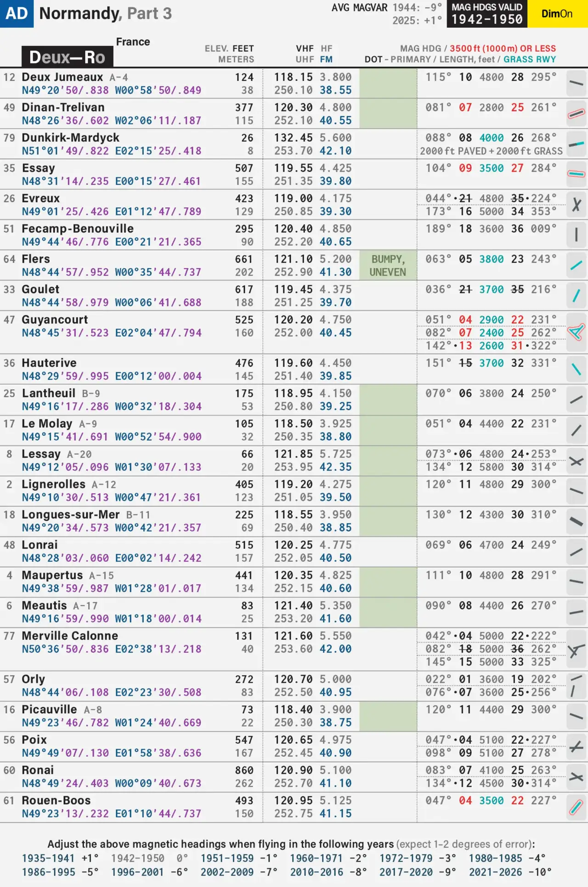Open Longues-sur-Mer runway diagram icon

(x=576, y=522)
